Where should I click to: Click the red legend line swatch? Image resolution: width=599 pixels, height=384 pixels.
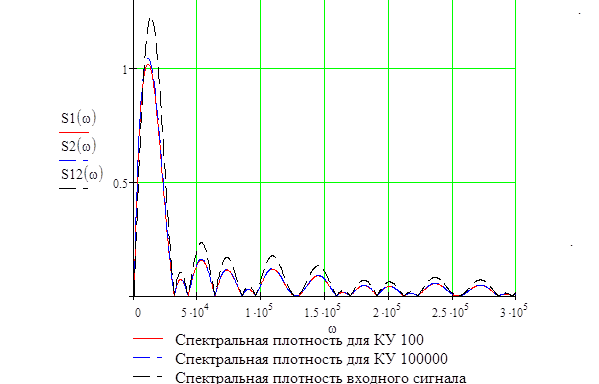pos(148,339)
